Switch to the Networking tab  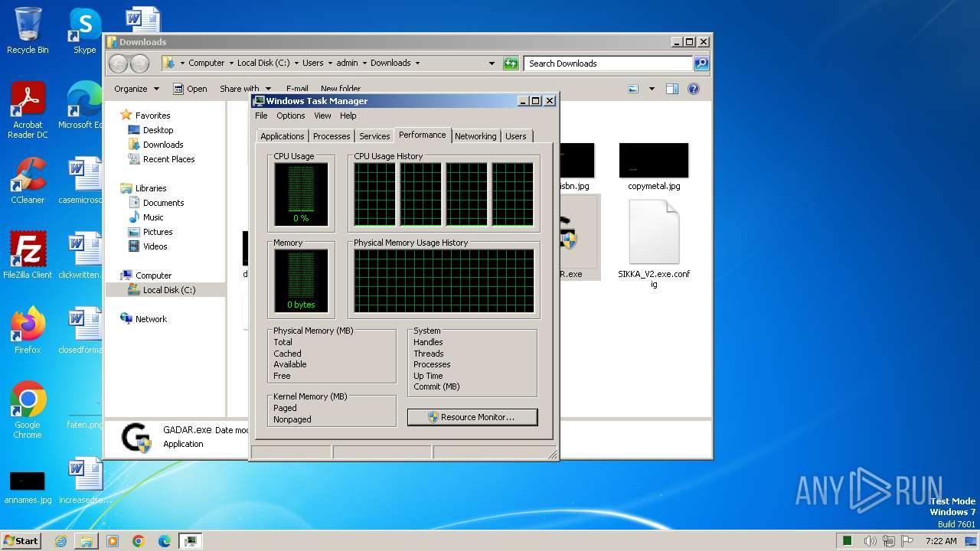[x=475, y=136]
